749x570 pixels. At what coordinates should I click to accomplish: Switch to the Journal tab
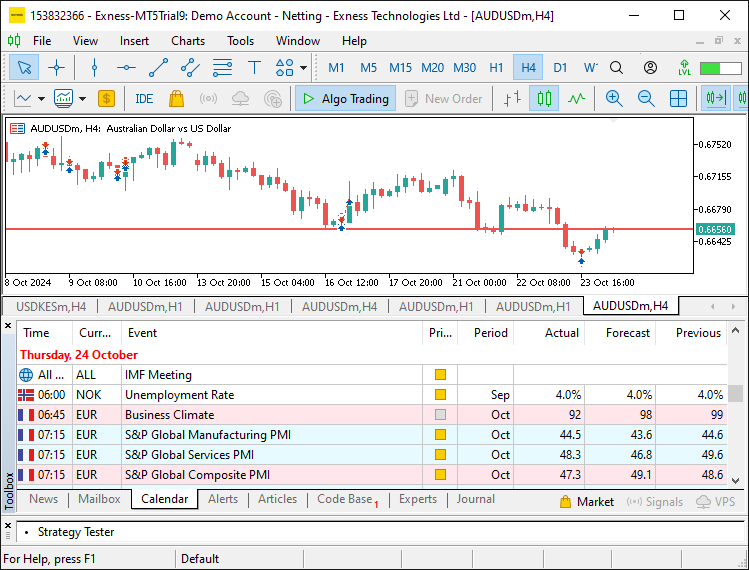tap(475, 499)
